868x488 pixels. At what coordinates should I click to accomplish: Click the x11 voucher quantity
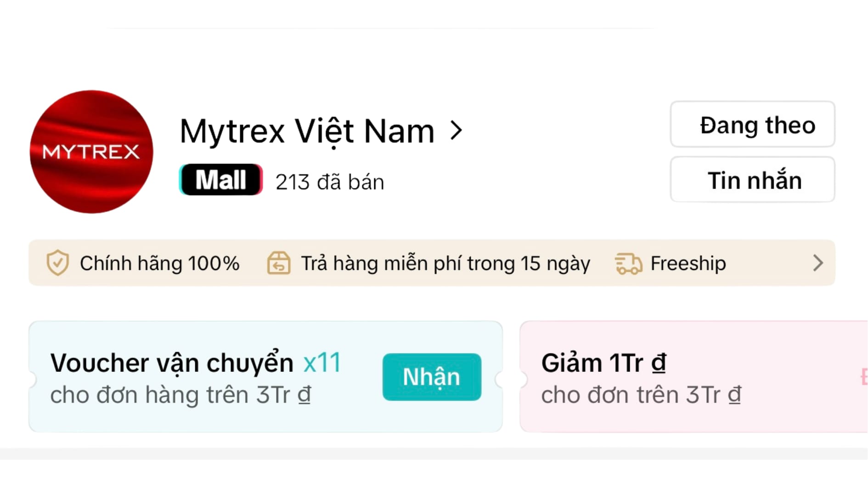(322, 363)
